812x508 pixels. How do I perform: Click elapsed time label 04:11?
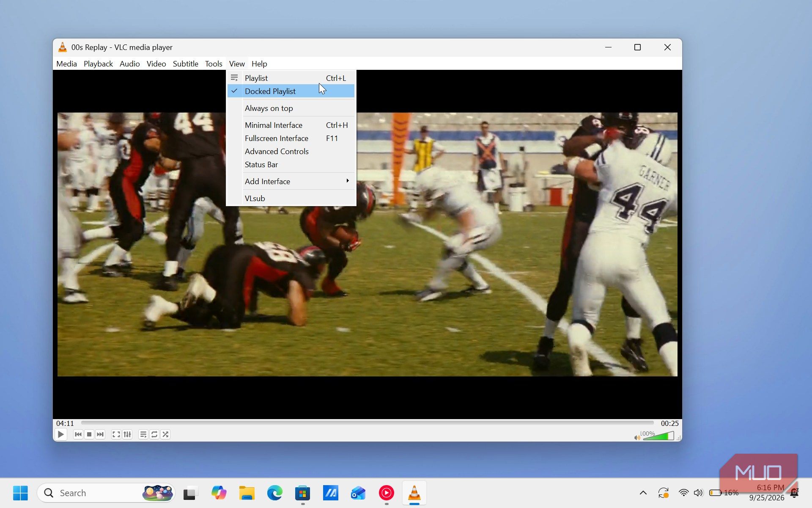65,423
